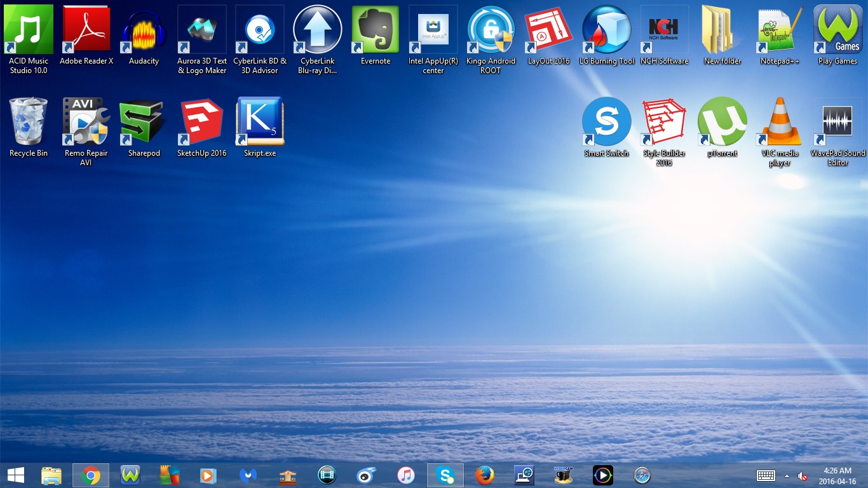Select the Sharepod desktop icon
The height and width of the screenshot is (488, 868).
click(144, 127)
